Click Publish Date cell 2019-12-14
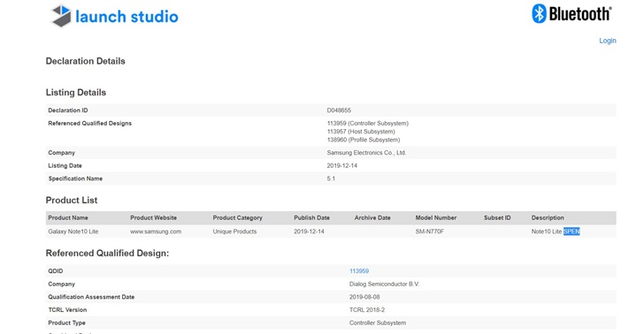The height and width of the screenshot is (334, 644). 309,232
